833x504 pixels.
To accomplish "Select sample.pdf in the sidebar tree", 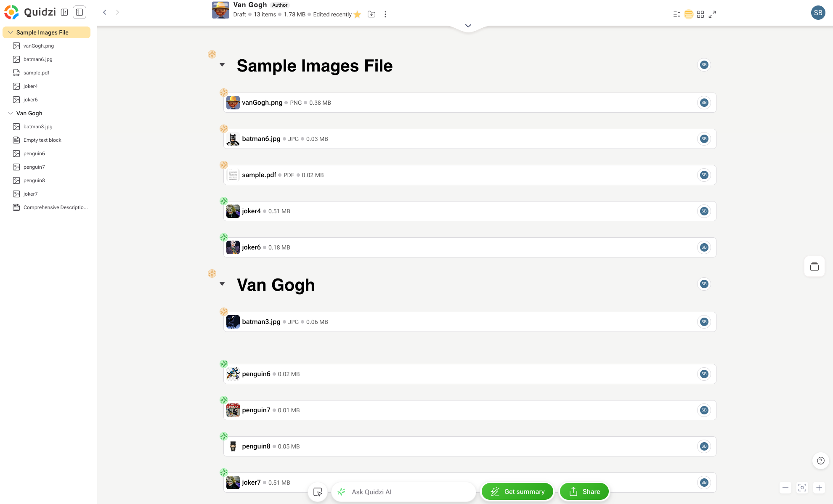I will (x=36, y=73).
